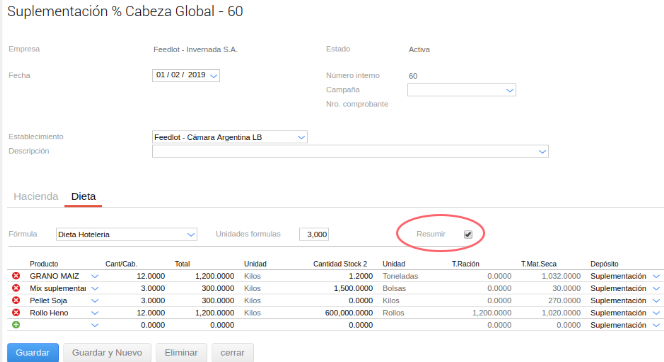Click the Bolsas unit cell
The height and width of the screenshot is (362, 664).
tap(394, 288)
